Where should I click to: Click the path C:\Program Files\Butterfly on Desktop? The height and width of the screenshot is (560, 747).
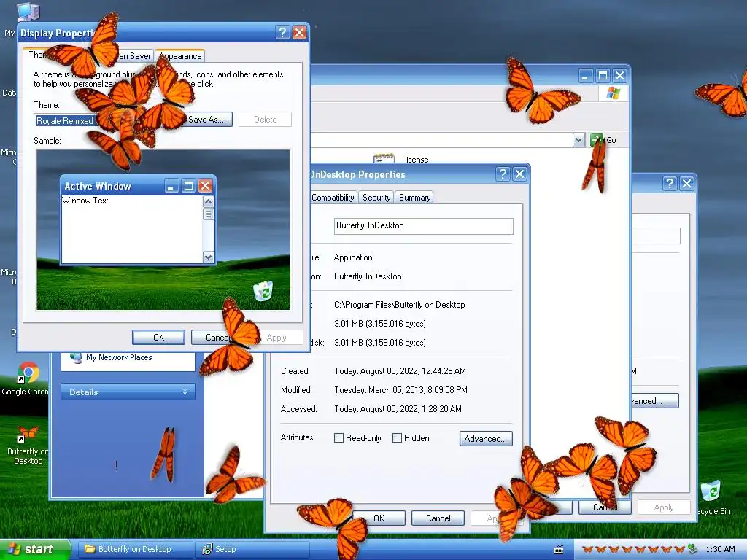(399, 305)
